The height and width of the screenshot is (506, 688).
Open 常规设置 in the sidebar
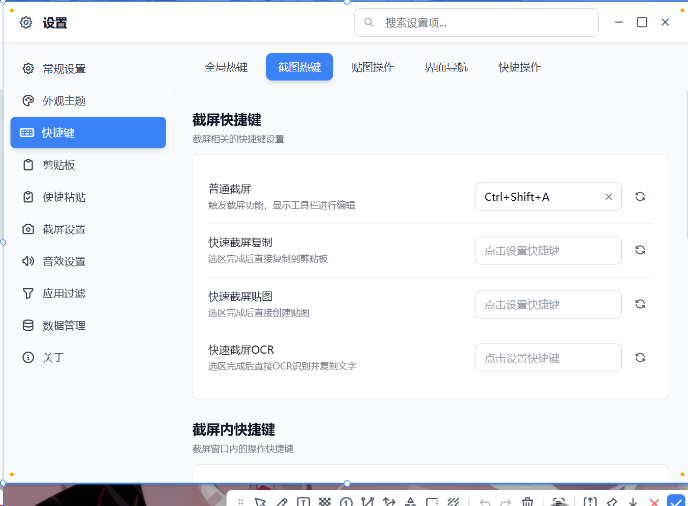(x=88, y=68)
